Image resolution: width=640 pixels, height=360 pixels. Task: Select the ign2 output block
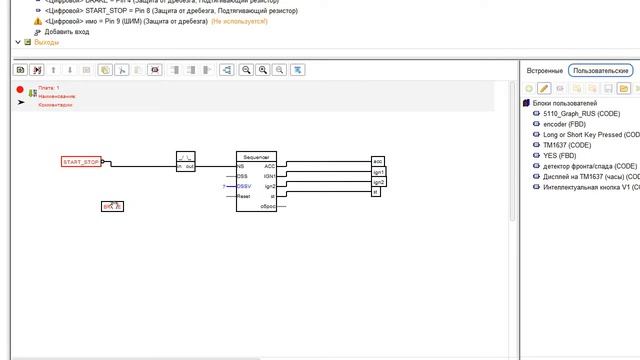379,182
